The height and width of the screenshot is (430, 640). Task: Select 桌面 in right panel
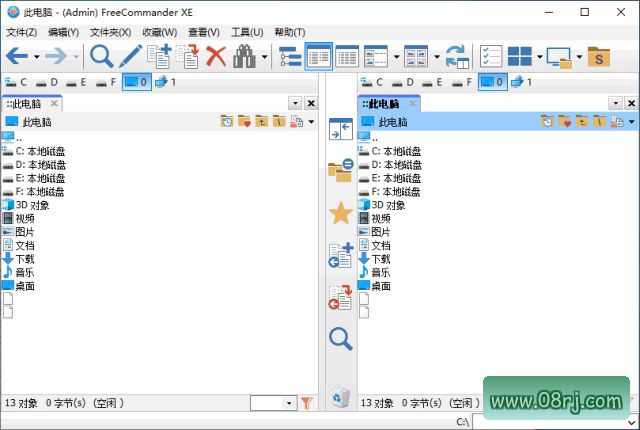(374, 286)
